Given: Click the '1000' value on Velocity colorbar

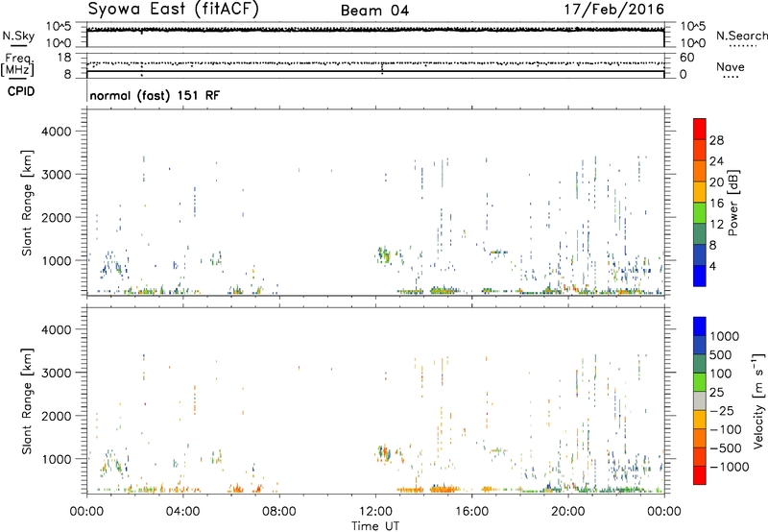Looking at the screenshot, I should (x=724, y=336).
